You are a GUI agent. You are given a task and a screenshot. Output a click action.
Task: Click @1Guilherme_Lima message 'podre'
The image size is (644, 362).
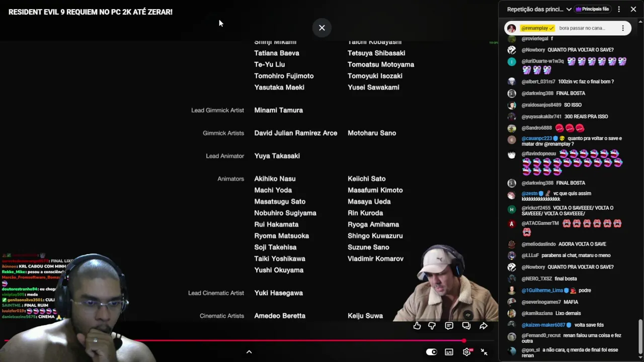[585, 290]
